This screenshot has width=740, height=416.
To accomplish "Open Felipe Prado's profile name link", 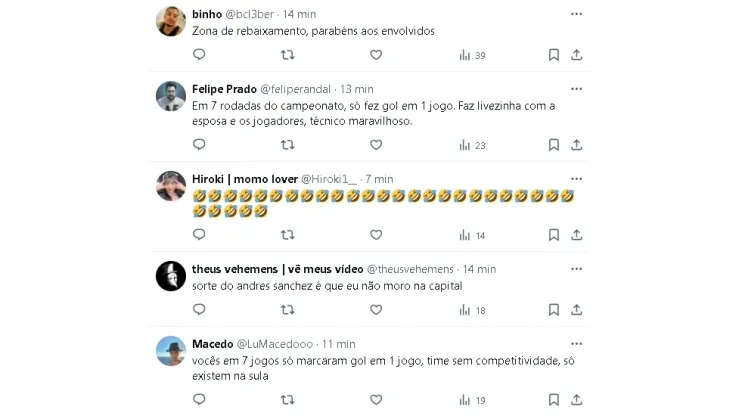I will [224, 88].
